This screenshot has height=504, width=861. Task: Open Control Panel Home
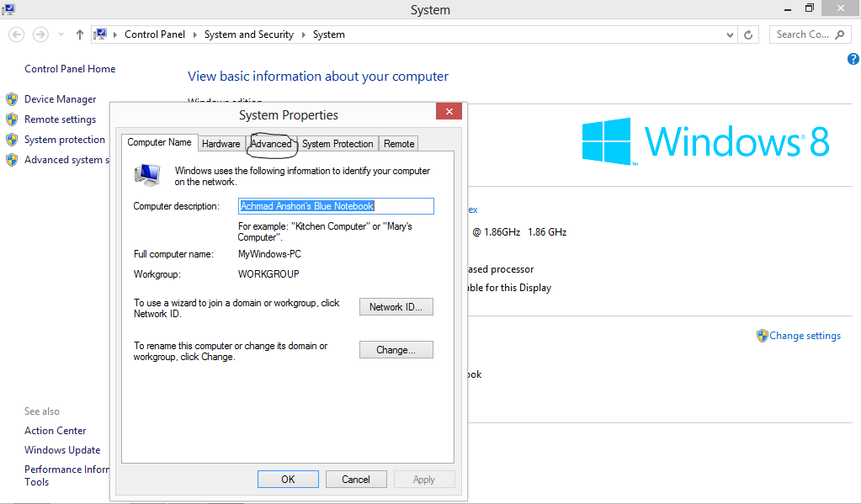pos(70,69)
